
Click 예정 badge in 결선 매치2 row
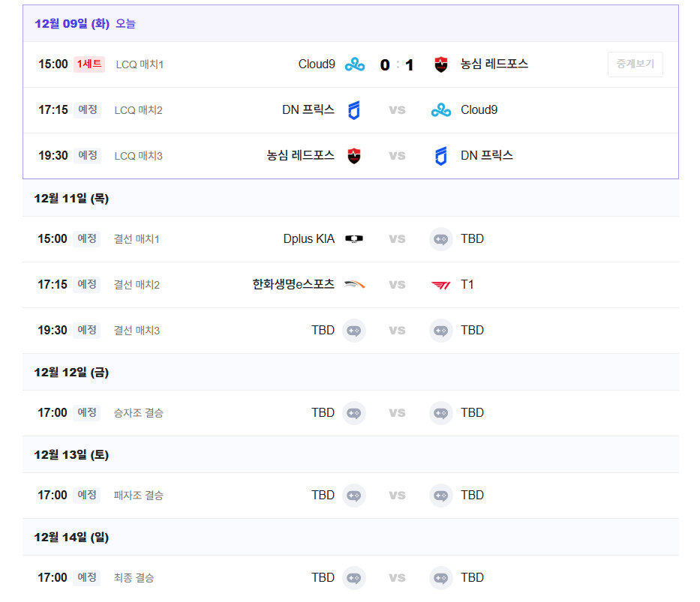pyautogui.click(x=86, y=284)
